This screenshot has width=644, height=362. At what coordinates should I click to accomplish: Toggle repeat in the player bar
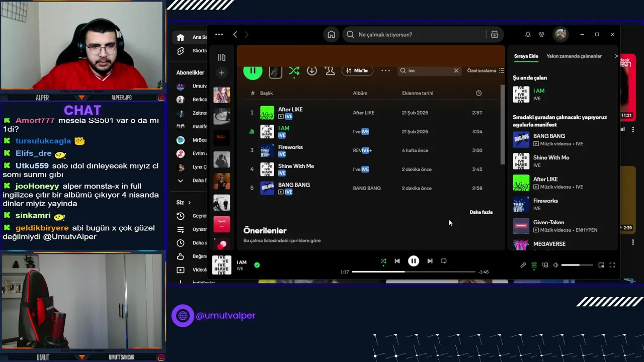tap(444, 261)
